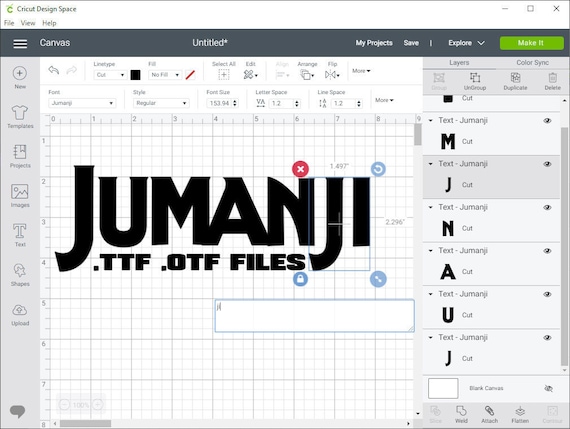Viewport: 570px width, 429px height.
Task: Collapse the A text layer group
Action: pos(431,250)
